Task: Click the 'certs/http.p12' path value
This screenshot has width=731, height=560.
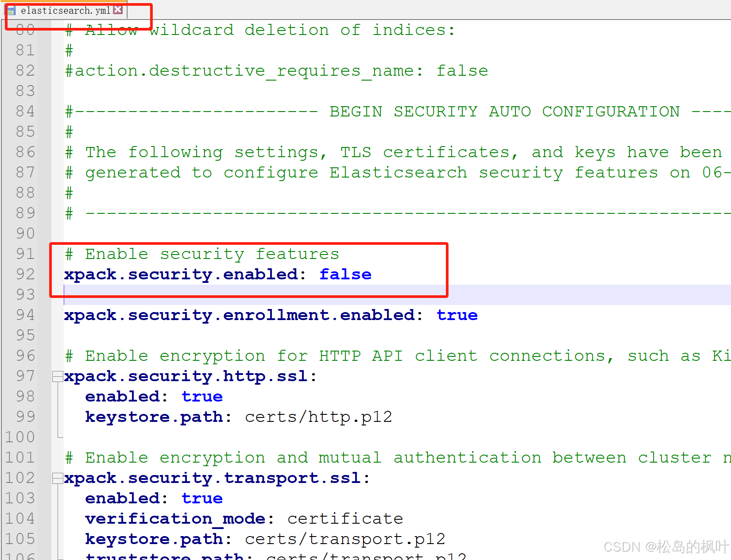Action: [x=318, y=417]
